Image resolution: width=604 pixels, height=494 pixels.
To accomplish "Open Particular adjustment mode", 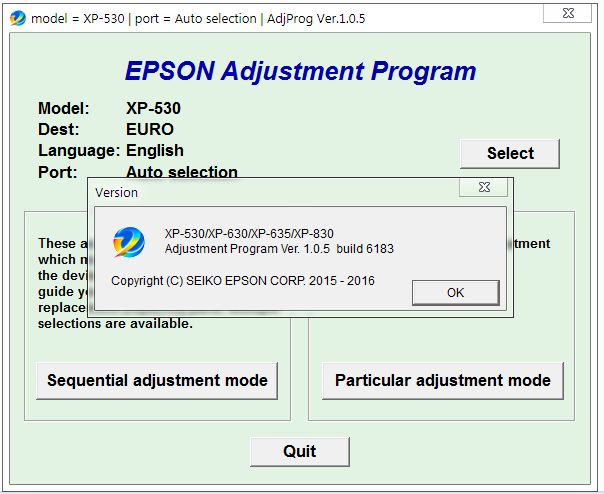I will coord(443,381).
